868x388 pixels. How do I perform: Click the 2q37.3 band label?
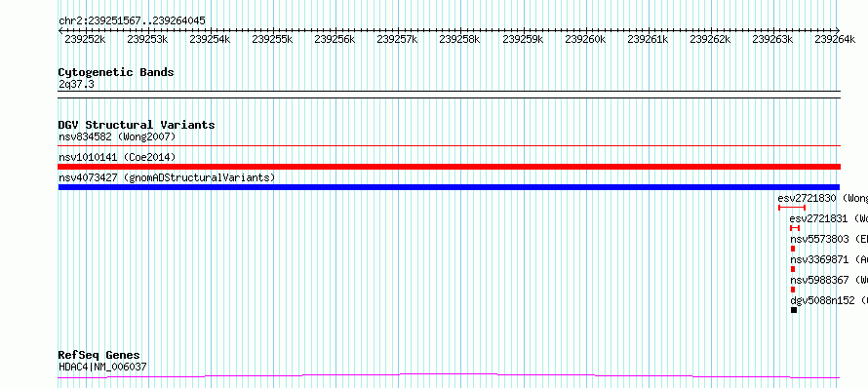[x=76, y=84]
